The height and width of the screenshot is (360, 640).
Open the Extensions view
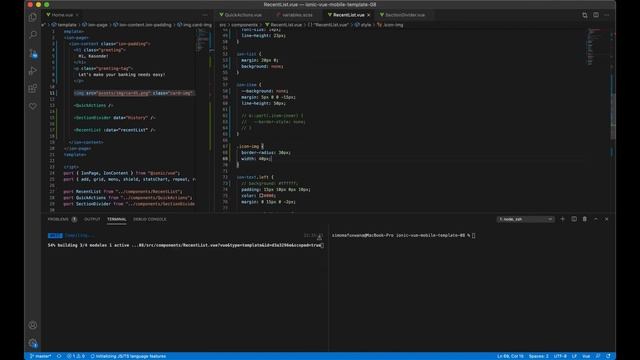click(33, 88)
